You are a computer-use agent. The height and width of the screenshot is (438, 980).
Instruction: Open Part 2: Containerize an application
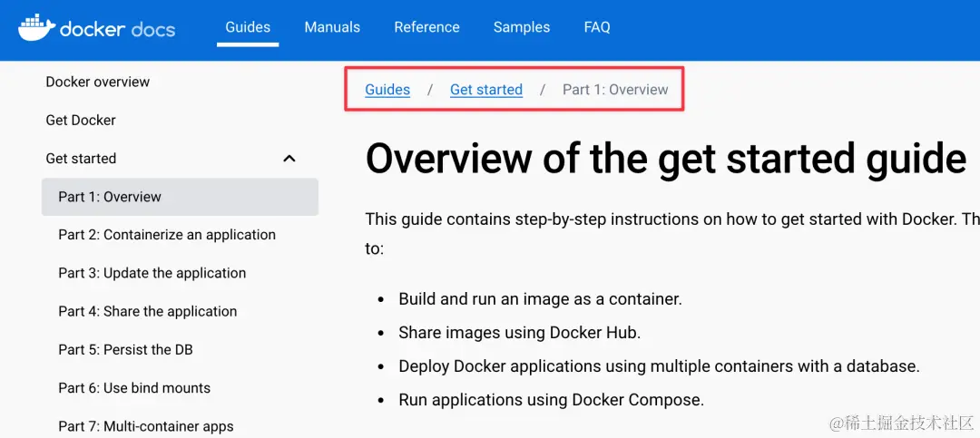coord(167,235)
